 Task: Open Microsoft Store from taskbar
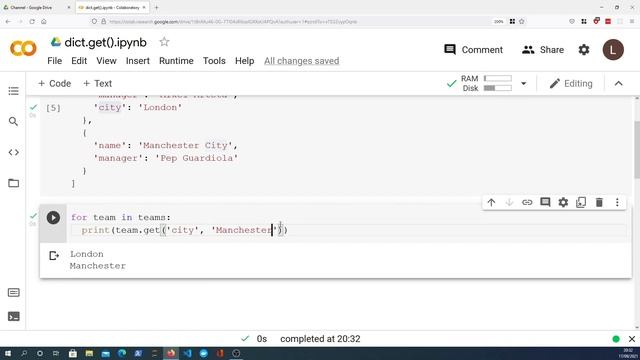point(73,353)
